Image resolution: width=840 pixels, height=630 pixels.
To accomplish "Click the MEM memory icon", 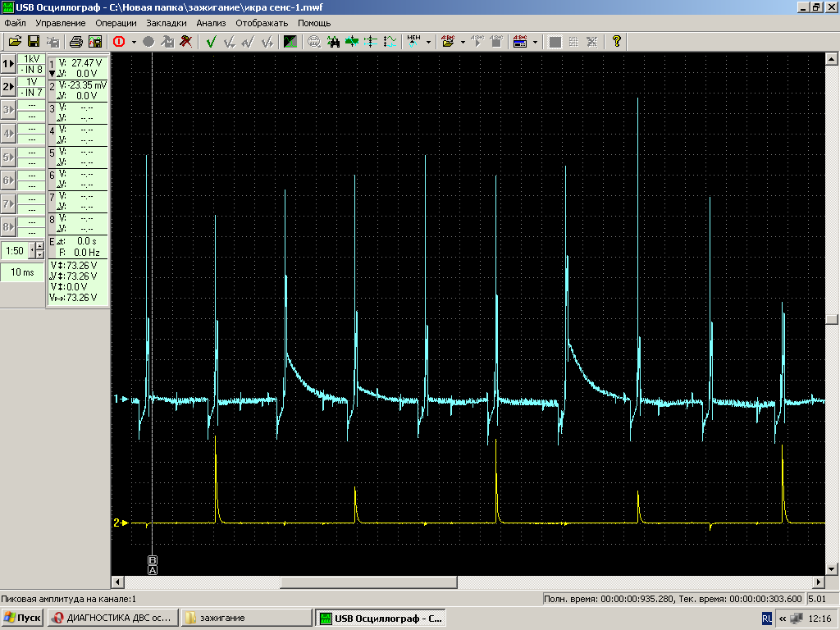I will (x=413, y=41).
